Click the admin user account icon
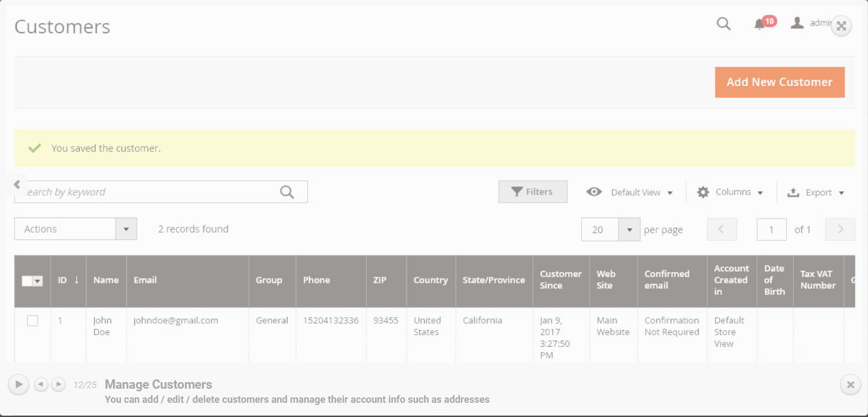The image size is (868, 417). [797, 23]
